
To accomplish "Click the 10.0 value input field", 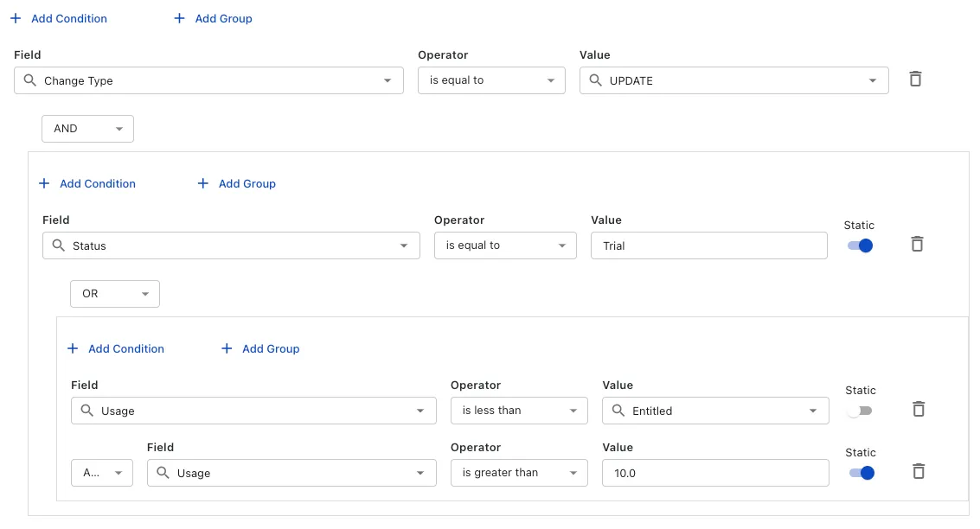I will pos(715,473).
